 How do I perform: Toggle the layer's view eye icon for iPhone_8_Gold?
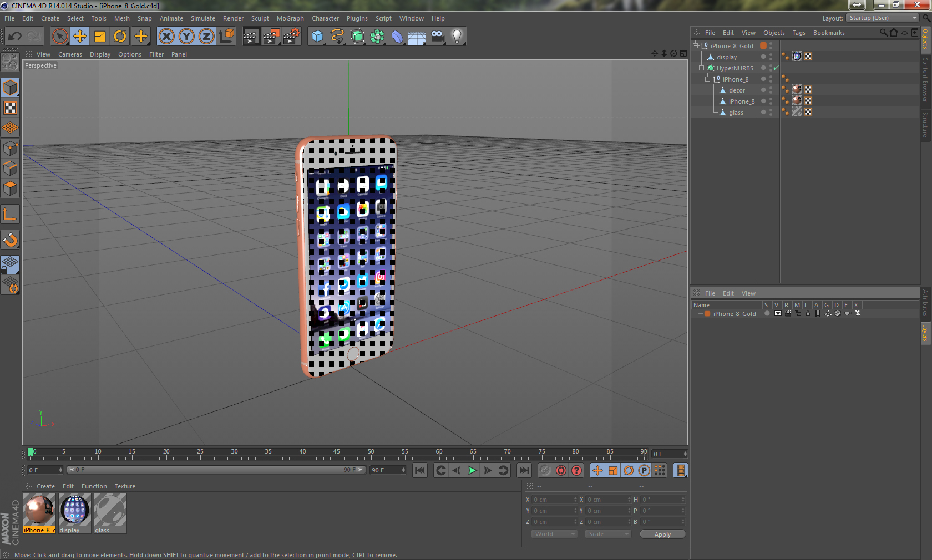[x=778, y=313]
